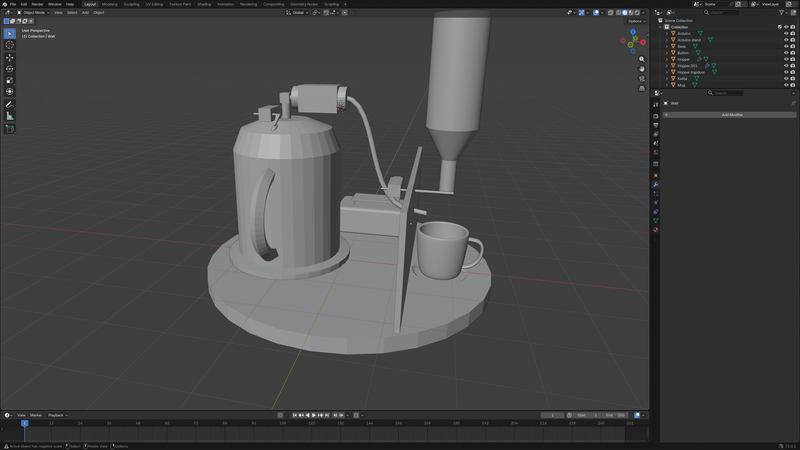Hide the Kettle object in viewport
The image size is (800, 450).
click(x=786, y=78)
